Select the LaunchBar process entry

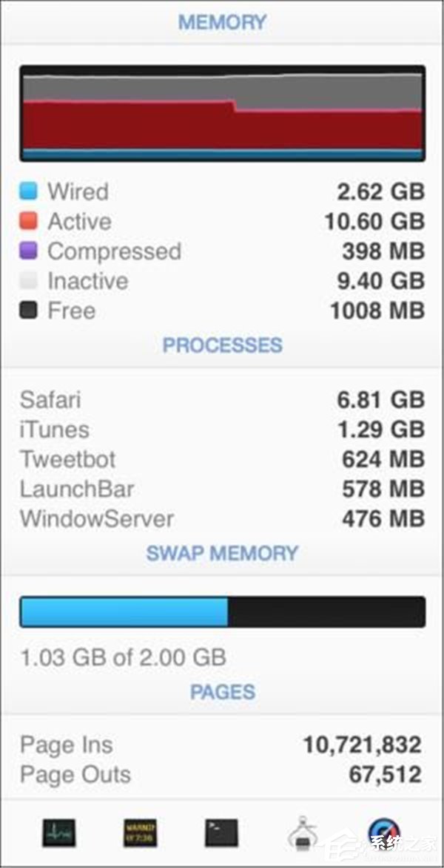(x=222, y=489)
